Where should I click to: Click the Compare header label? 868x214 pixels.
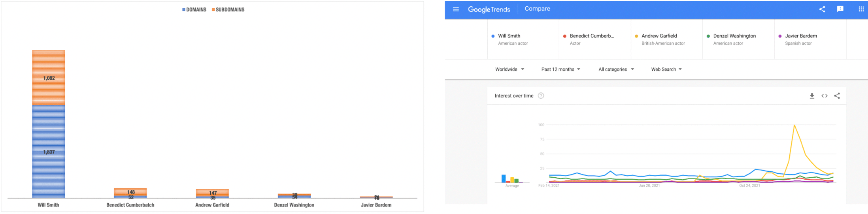537,9
